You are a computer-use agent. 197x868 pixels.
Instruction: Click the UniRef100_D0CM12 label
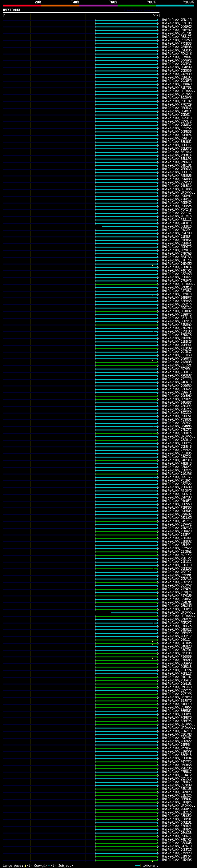click(x=177, y=287)
